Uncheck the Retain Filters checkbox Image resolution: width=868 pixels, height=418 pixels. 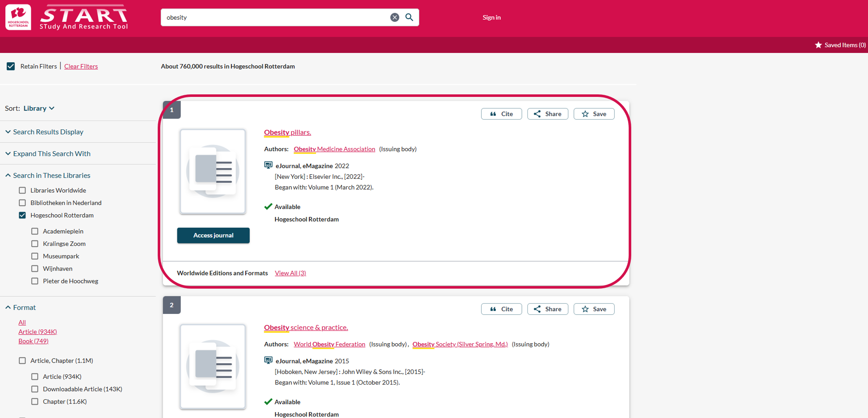[x=11, y=66]
